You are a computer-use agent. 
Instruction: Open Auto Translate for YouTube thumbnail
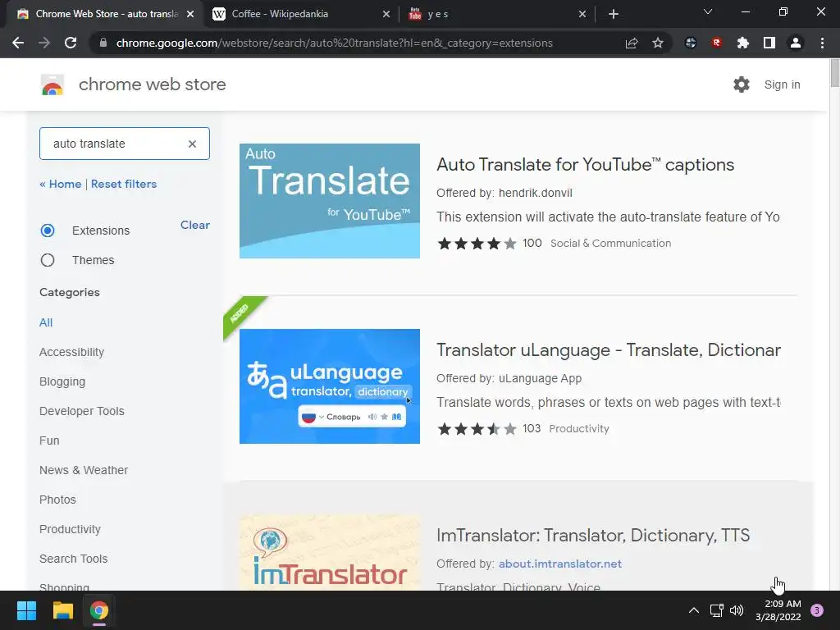(330, 201)
